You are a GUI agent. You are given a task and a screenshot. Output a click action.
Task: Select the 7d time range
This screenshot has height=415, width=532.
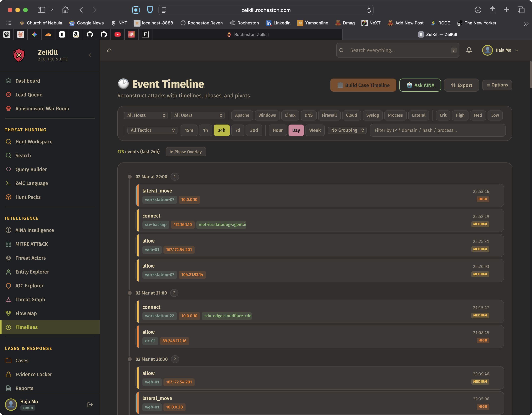point(238,130)
